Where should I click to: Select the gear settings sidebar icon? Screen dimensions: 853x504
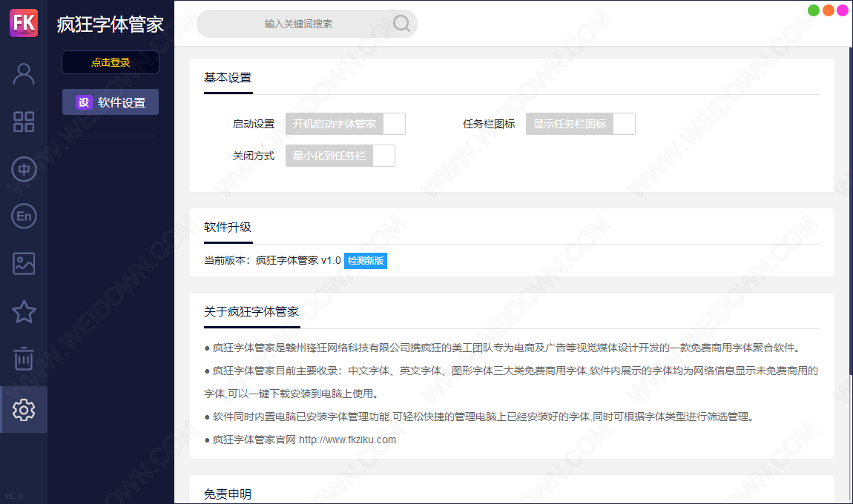pyautogui.click(x=24, y=409)
